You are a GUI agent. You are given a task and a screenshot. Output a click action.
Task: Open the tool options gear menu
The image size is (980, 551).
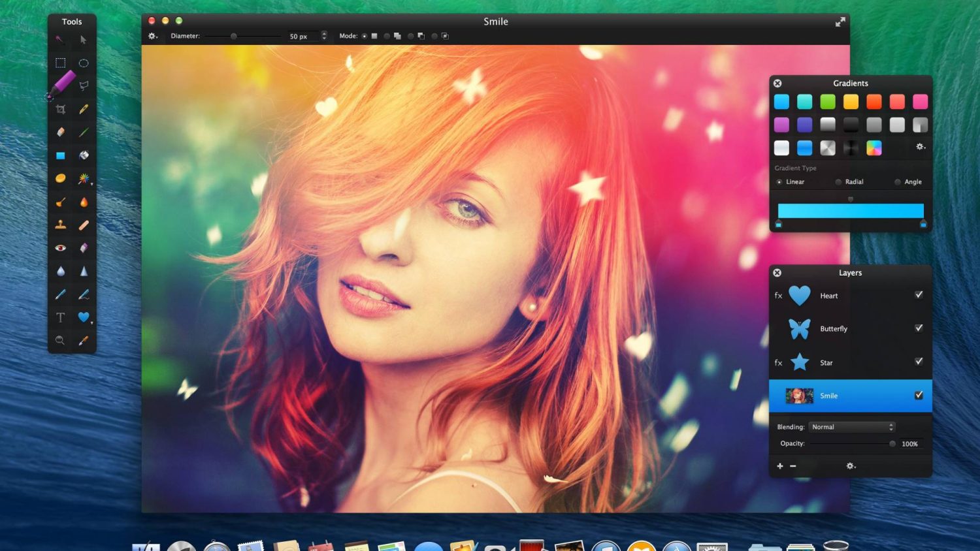click(153, 37)
